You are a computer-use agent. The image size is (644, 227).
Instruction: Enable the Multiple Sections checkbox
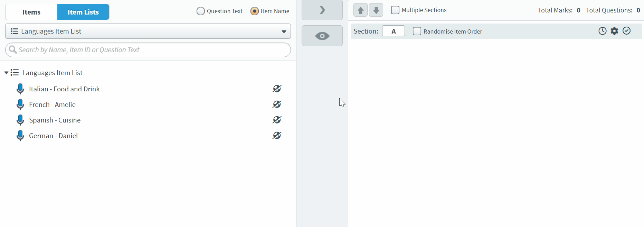tap(395, 10)
